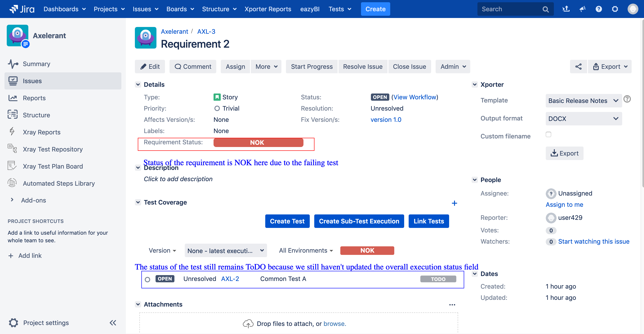Image resolution: width=644 pixels, height=334 pixels.
Task: Open the Summary panel in sidebar
Action: click(36, 64)
